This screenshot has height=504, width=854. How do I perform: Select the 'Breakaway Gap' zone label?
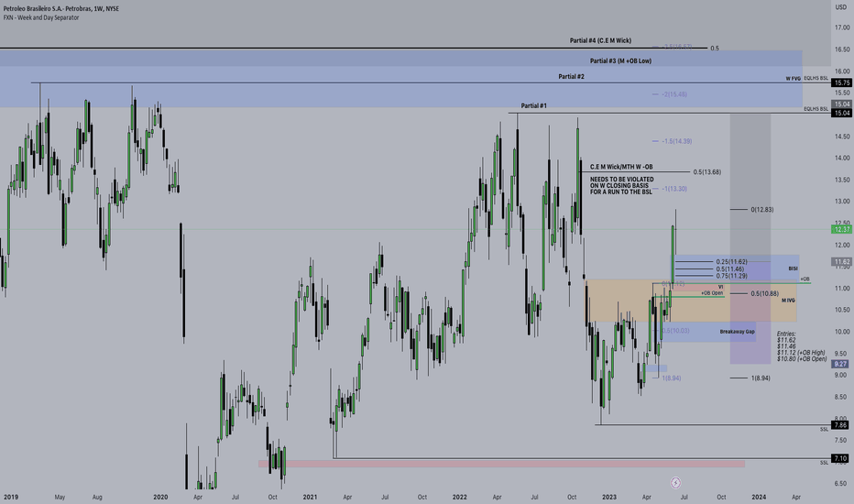(x=737, y=332)
